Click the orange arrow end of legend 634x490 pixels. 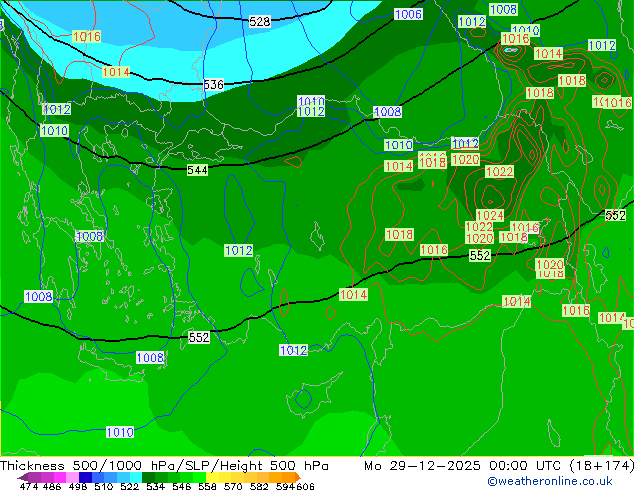[x=298, y=477]
